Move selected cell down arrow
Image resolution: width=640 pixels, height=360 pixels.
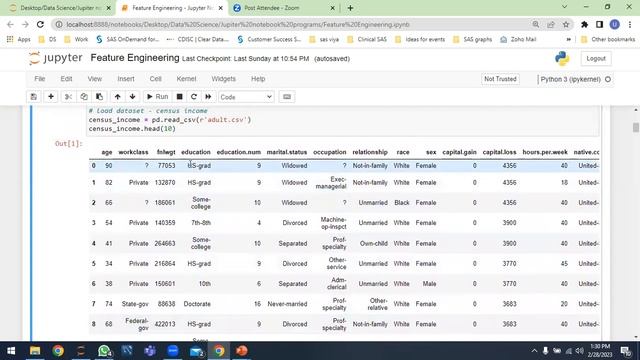[133, 97]
